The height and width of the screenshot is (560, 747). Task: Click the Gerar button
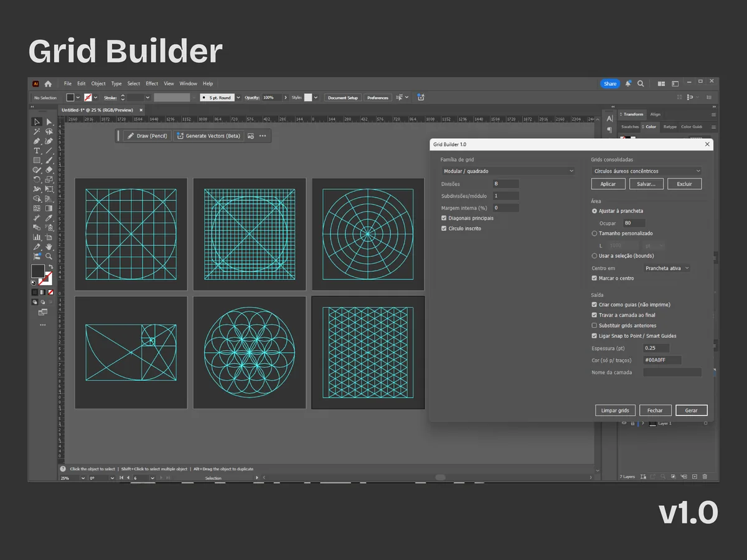691,410
